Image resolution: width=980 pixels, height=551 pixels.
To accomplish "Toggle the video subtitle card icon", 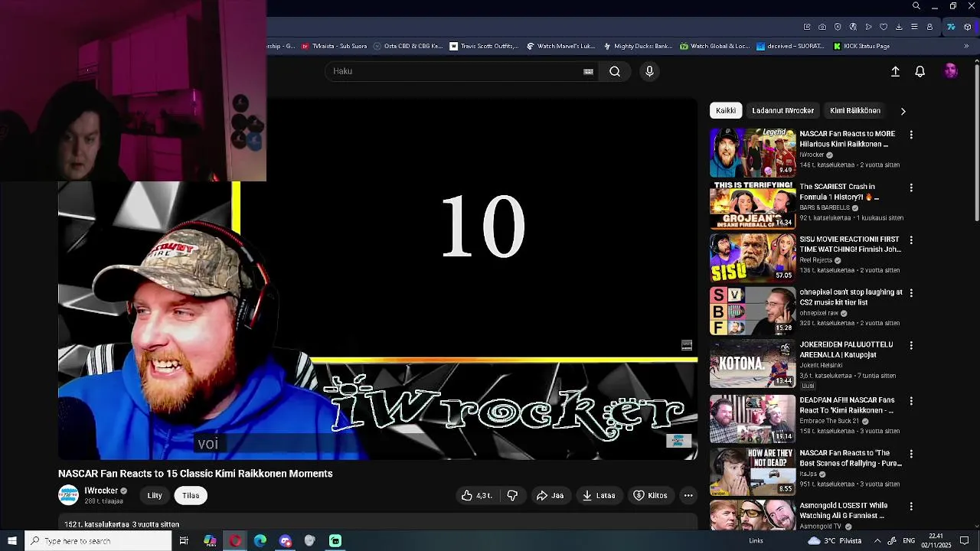I will [686, 345].
